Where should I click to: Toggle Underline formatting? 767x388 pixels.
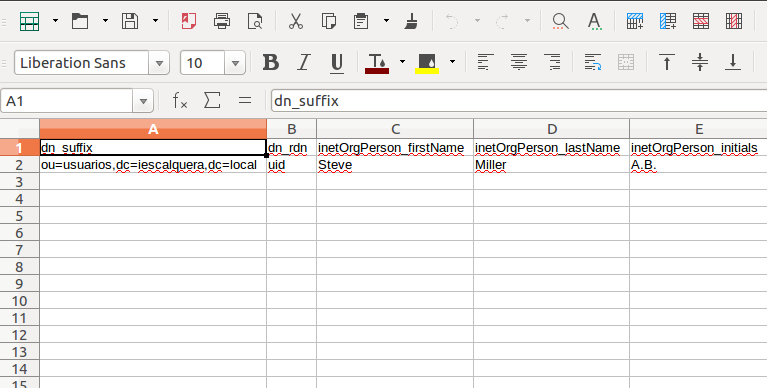click(337, 63)
